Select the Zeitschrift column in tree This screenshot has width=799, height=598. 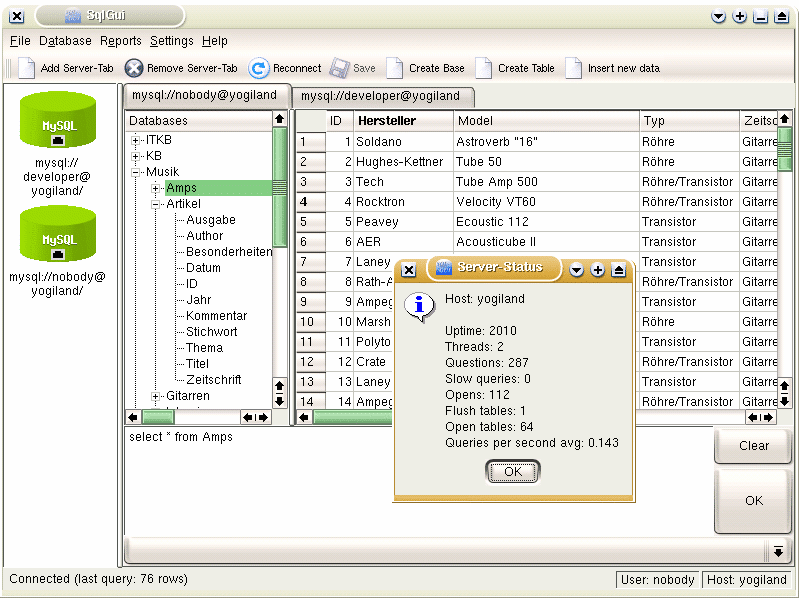(x=214, y=380)
